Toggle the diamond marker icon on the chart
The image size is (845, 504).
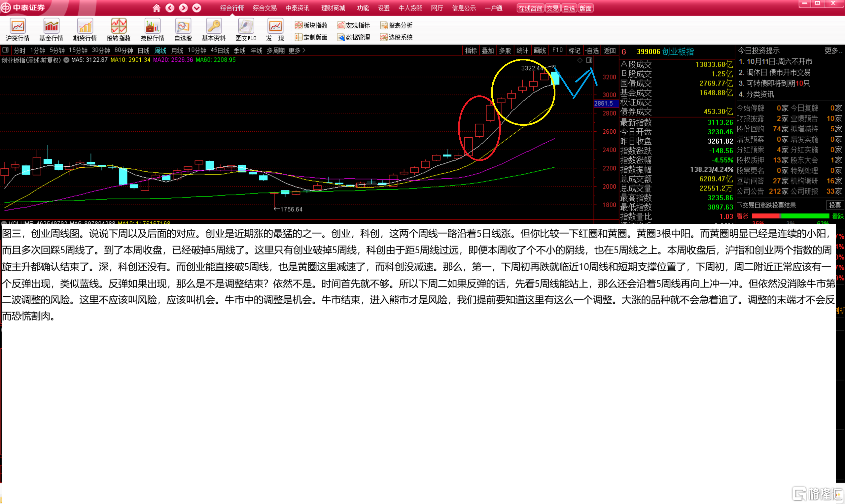point(580,60)
